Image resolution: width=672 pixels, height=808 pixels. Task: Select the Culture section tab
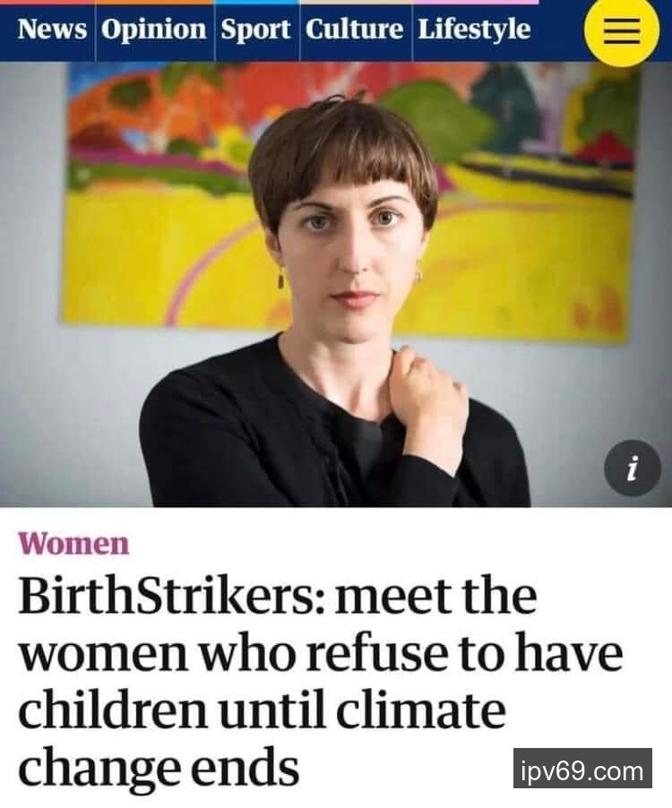(355, 30)
